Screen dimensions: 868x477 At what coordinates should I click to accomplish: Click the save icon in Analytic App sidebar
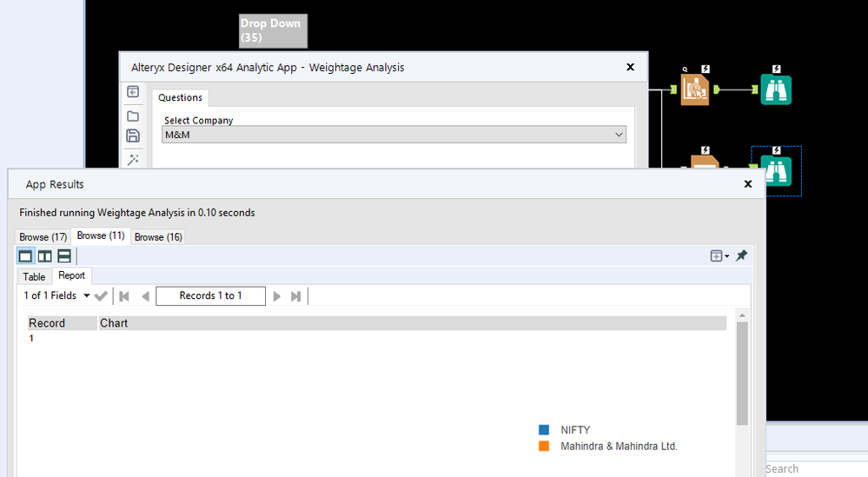click(x=133, y=136)
